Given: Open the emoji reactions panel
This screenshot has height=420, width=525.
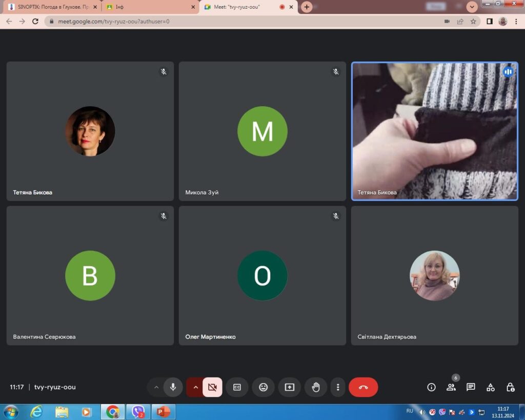Looking at the screenshot, I should point(263,387).
